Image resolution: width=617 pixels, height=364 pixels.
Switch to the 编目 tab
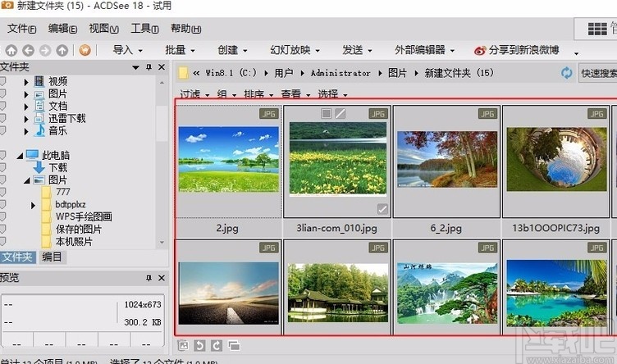52,257
